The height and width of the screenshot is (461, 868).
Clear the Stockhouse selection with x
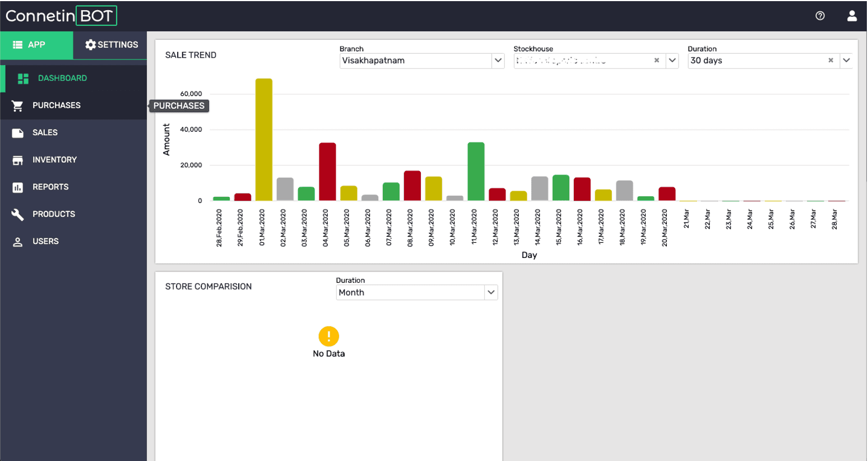coord(657,61)
